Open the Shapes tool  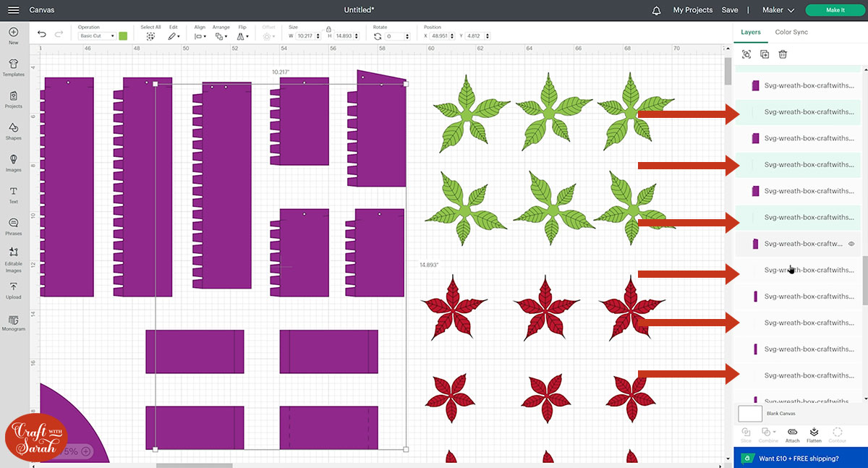(13, 130)
